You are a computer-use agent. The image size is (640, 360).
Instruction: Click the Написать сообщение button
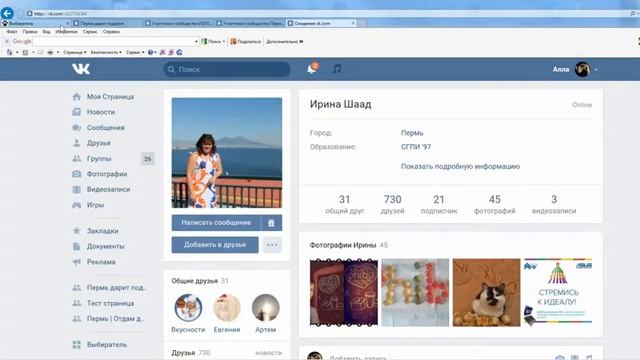coord(216,223)
